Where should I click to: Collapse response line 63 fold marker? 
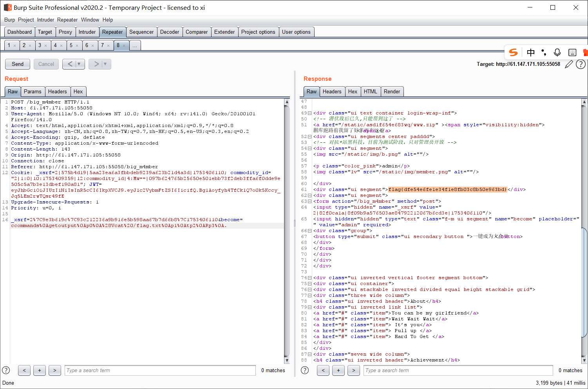click(x=310, y=201)
